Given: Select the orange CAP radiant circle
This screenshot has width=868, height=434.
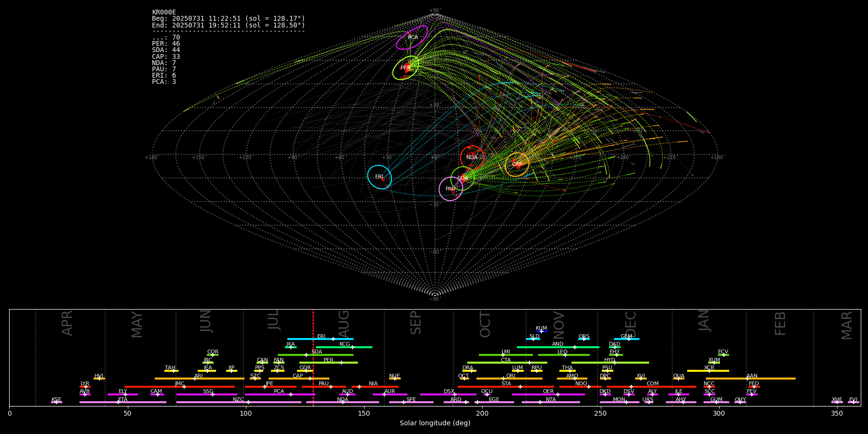Looking at the screenshot, I should pos(517,164).
